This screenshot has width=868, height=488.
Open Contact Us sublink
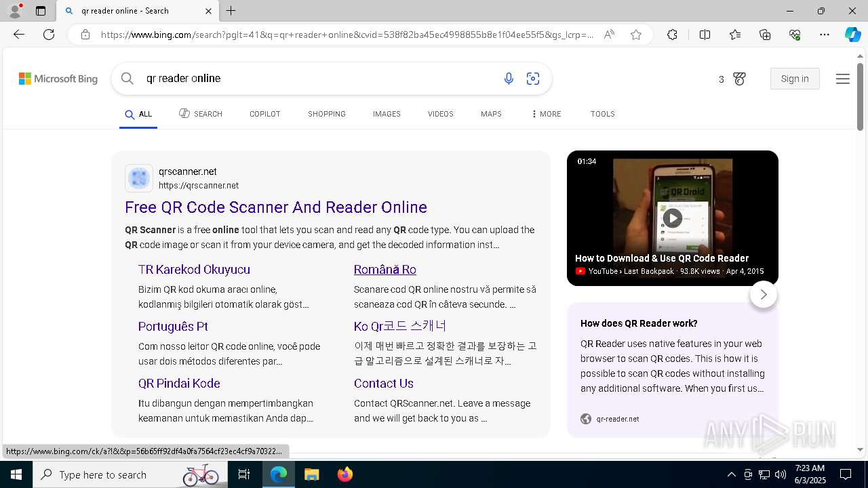tap(384, 384)
